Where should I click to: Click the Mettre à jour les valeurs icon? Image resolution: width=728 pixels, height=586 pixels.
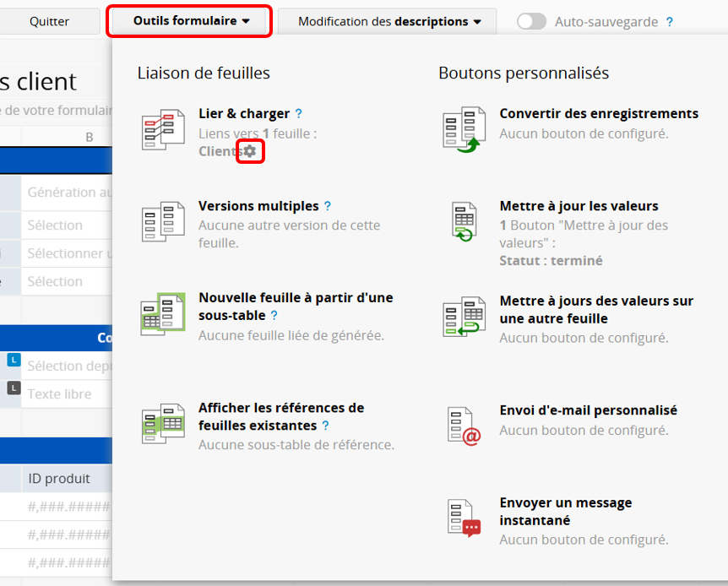464,222
